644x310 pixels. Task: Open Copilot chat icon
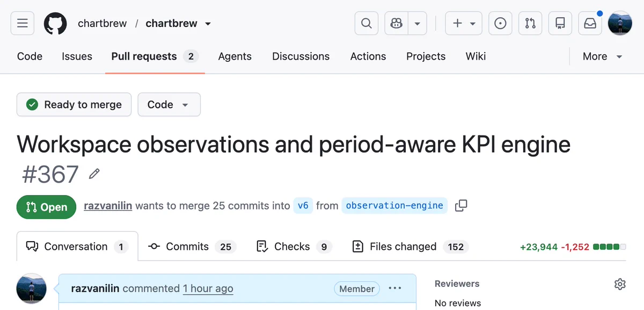(x=397, y=24)
